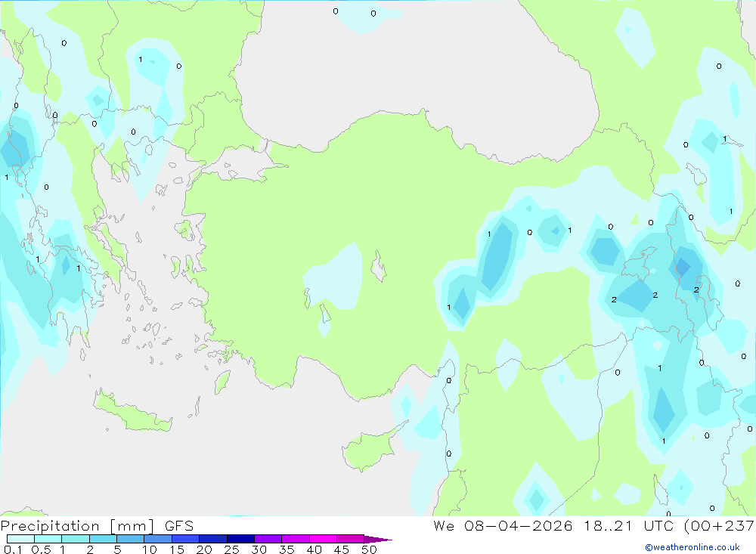This screenshot has height=554, width=756.
Task: Select the legend value '25'
Action: click(231, 549)
